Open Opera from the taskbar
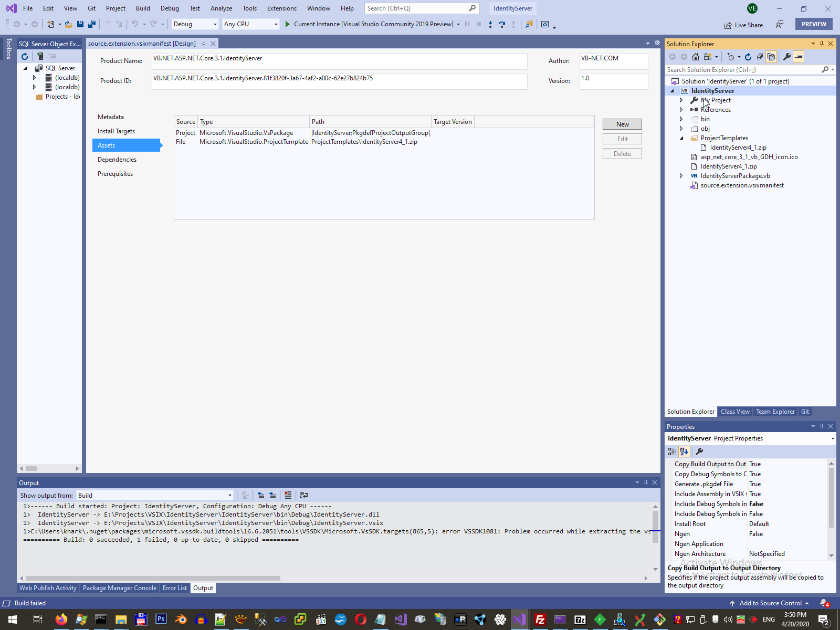Screen dimensions: 840x630 [x=360, y=619]
